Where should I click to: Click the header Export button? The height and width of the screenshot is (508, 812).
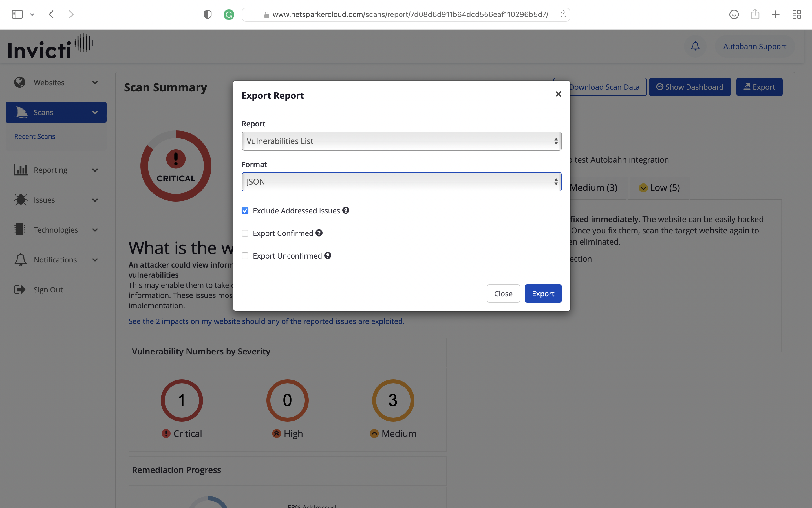[x=759, y=87]
